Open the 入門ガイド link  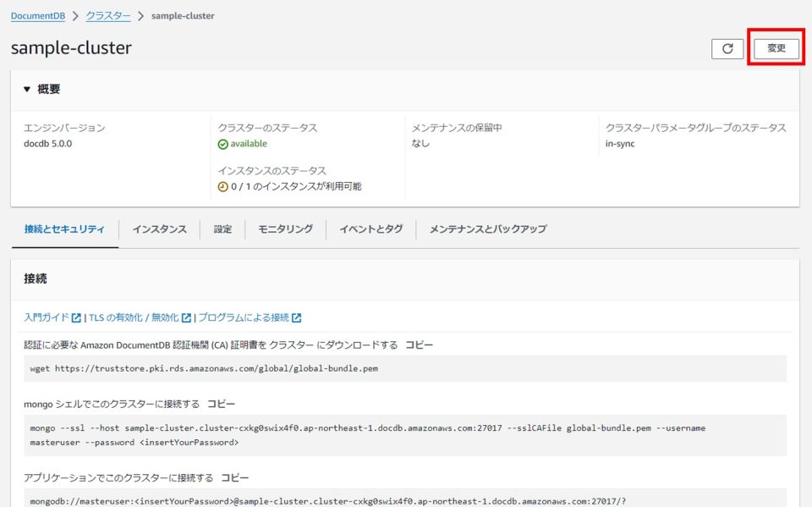pyautogui.click(x=47, y=317)
